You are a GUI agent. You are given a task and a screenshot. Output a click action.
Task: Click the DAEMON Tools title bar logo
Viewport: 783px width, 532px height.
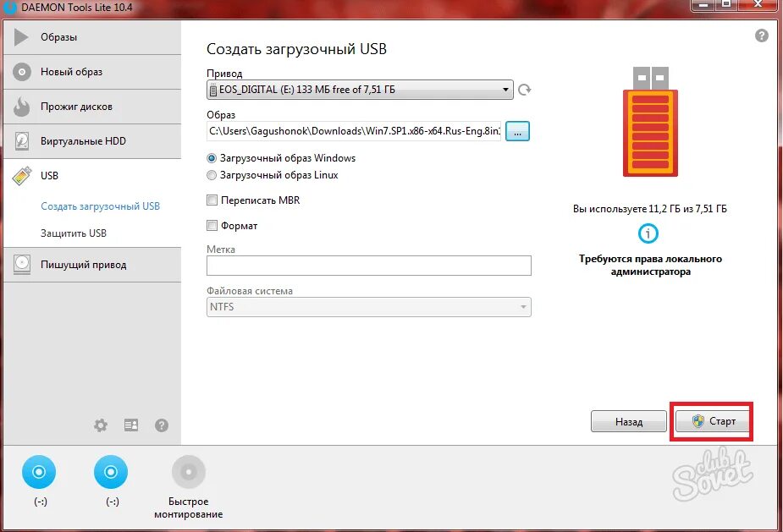[x=10, y=8]
